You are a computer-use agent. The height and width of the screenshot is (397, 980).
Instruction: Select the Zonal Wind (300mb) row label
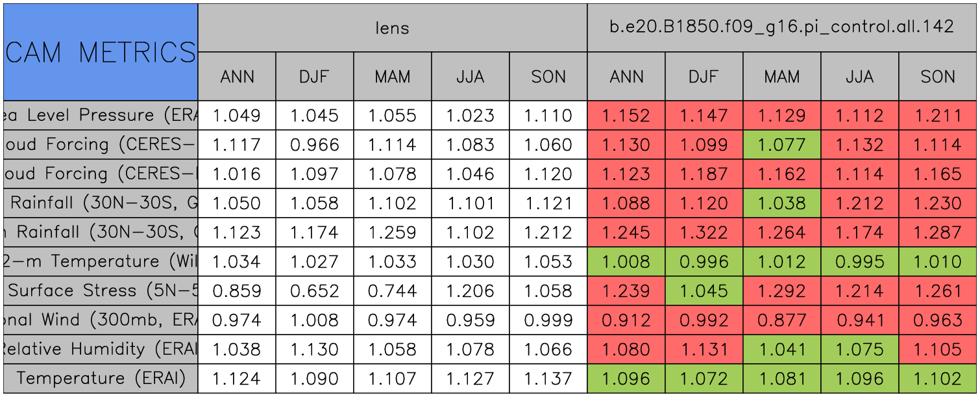[x=101, y=320]
